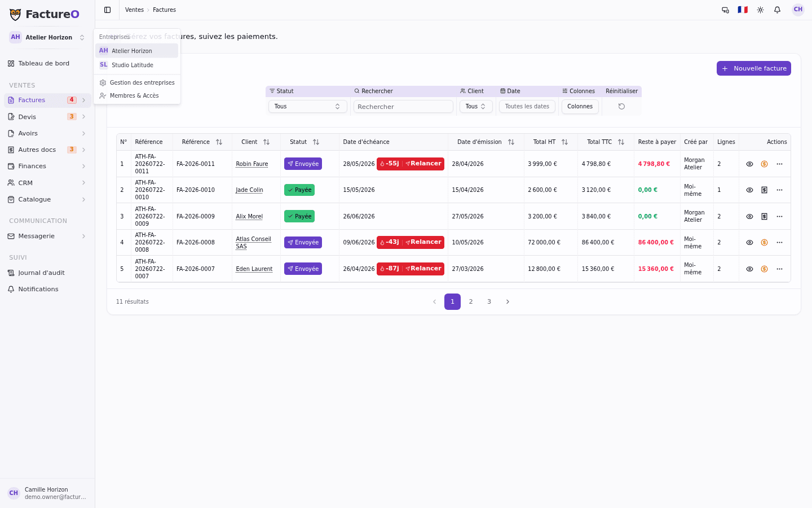View invoice FA-2026-0007 with eye icon
The height and width of the screenshot is (508, 812).
pyautogui.click(x=749, y=269)
